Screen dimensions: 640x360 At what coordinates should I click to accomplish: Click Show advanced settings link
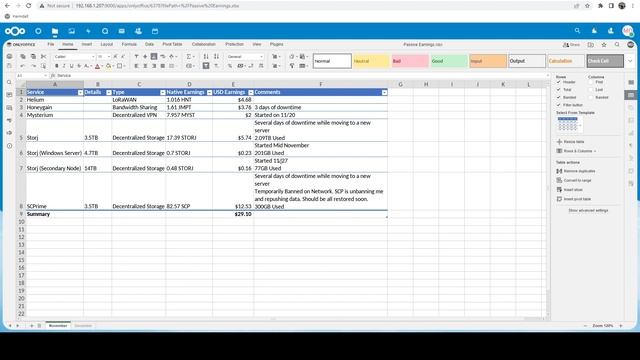[x=588, y=211]
